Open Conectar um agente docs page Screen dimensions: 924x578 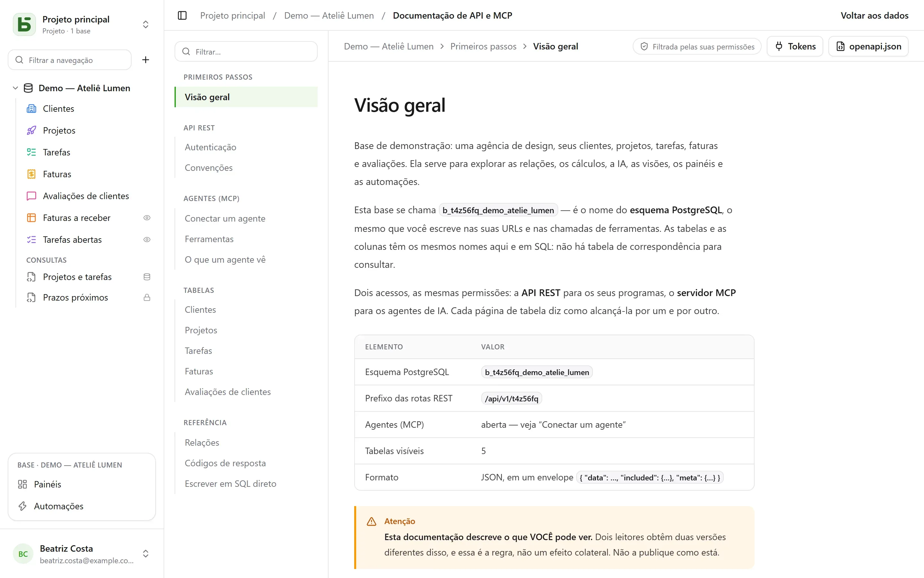225,218
